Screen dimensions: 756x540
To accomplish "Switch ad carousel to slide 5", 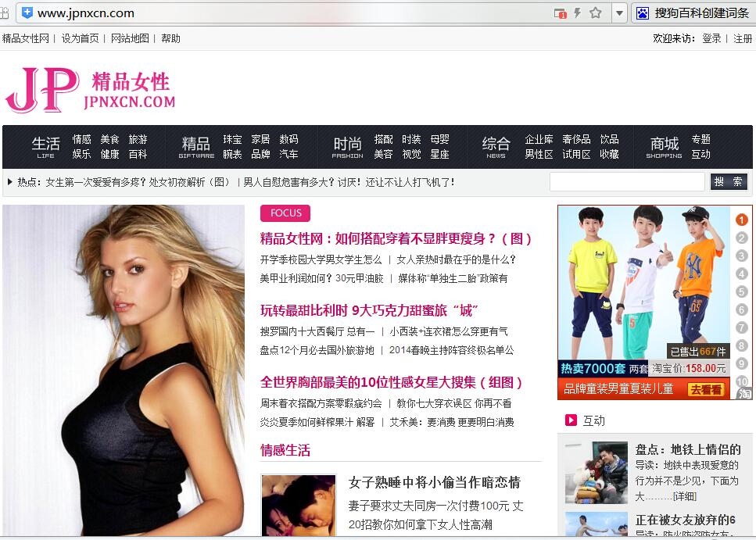I will pos(741,292).
